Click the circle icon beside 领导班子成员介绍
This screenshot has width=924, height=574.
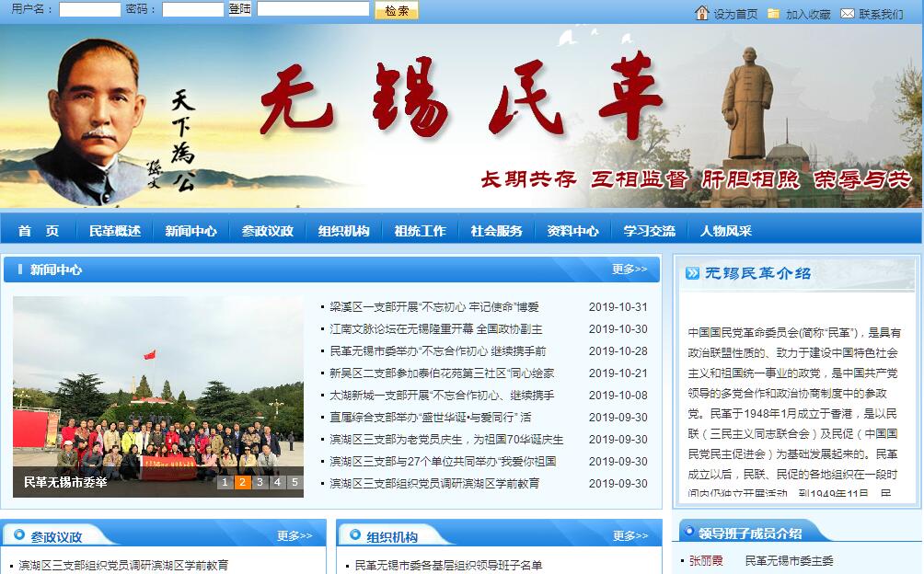coord(688,533)
